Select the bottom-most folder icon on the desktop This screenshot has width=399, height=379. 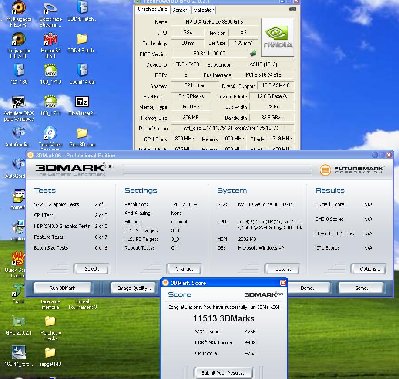click(50, 353)
